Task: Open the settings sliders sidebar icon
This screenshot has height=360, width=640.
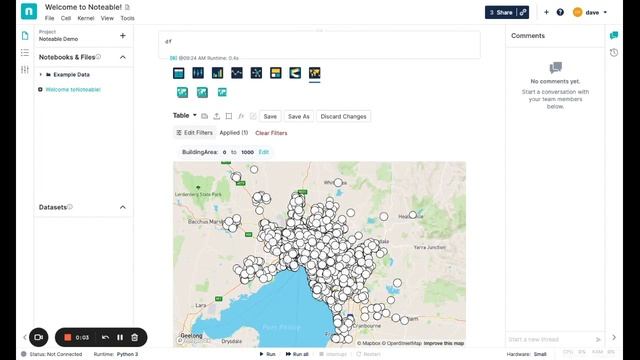Action: click(x=25, y=70)
